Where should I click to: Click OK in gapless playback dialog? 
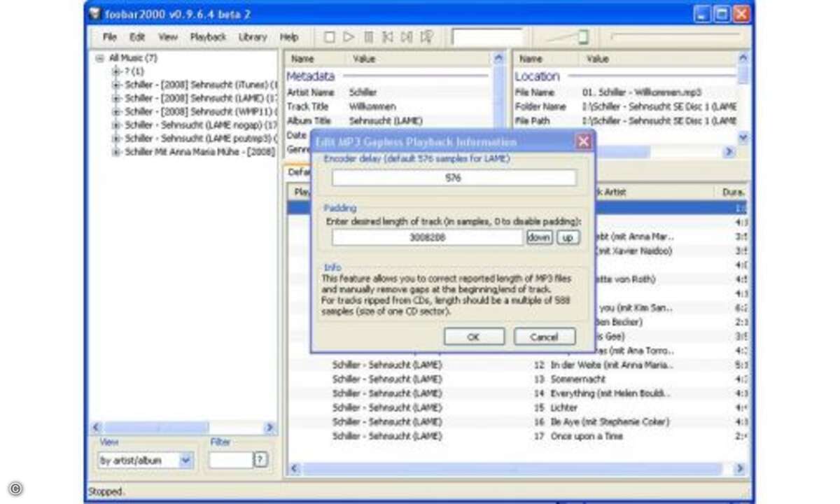click(474, 337)
